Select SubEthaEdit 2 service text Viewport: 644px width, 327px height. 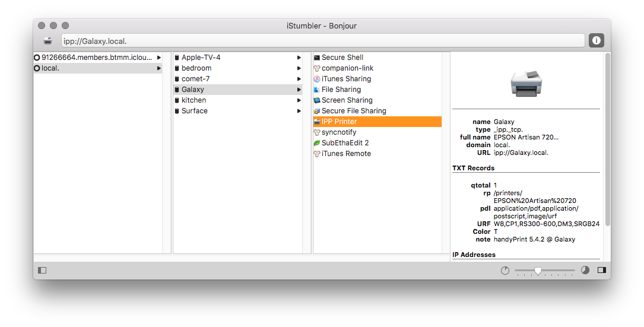[345, 143]
